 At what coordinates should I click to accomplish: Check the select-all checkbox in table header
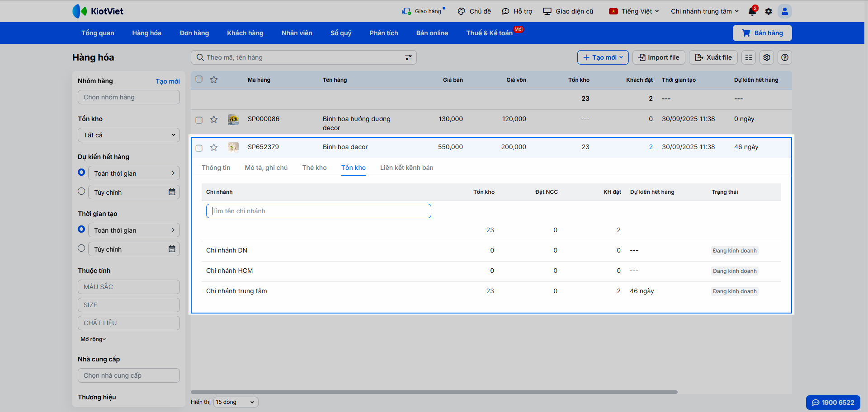199,79
